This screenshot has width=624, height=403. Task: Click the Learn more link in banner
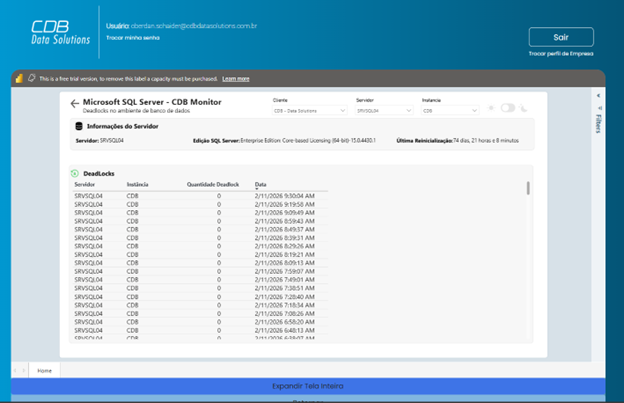tap(236, 78)
